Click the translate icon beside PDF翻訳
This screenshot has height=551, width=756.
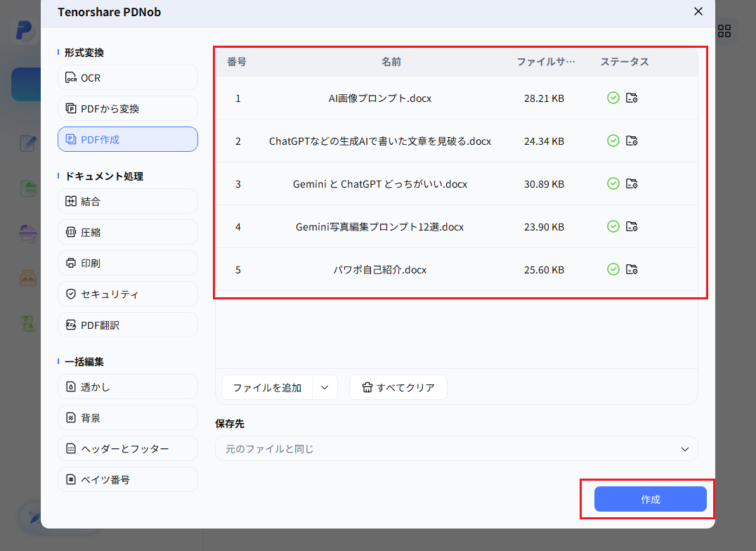(71, 325)
